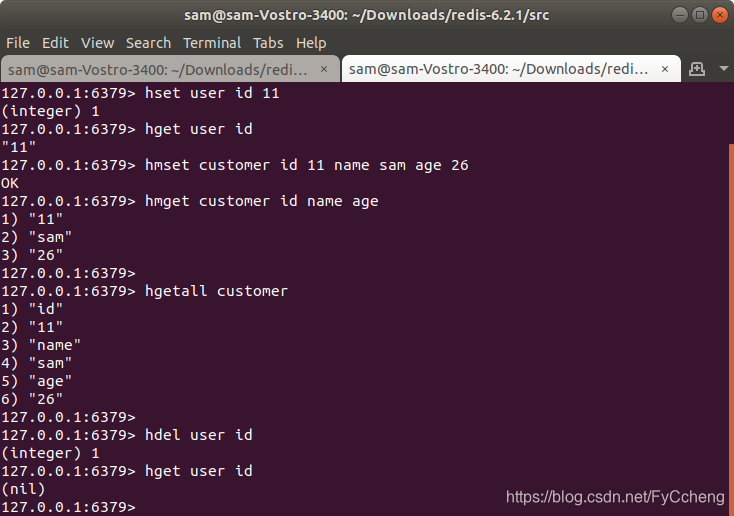Click the '(nil)' output line
This screenshot has width=734, height=516.
23,489
